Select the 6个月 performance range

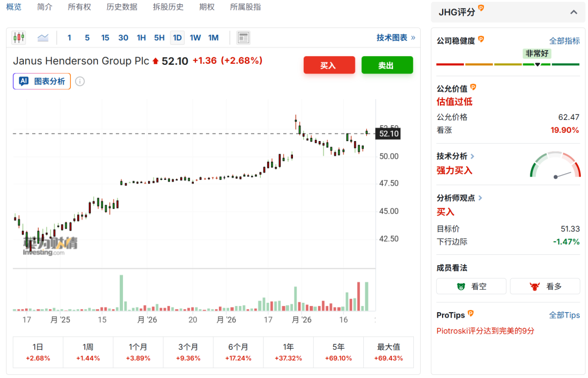pyautogui.click(x=238, y=352)
